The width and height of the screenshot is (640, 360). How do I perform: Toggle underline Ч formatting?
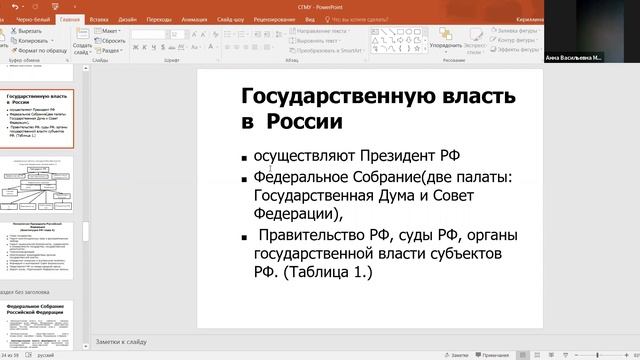coord(154,48)
